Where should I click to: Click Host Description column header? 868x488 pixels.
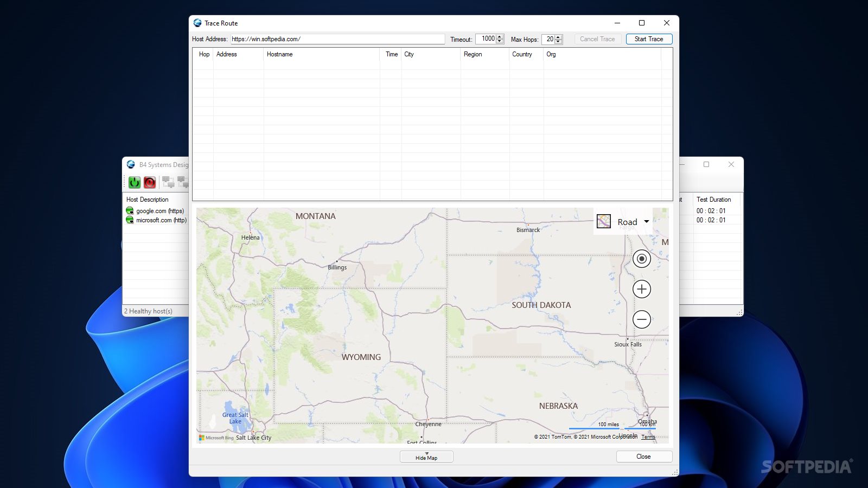tap(148, 200)
